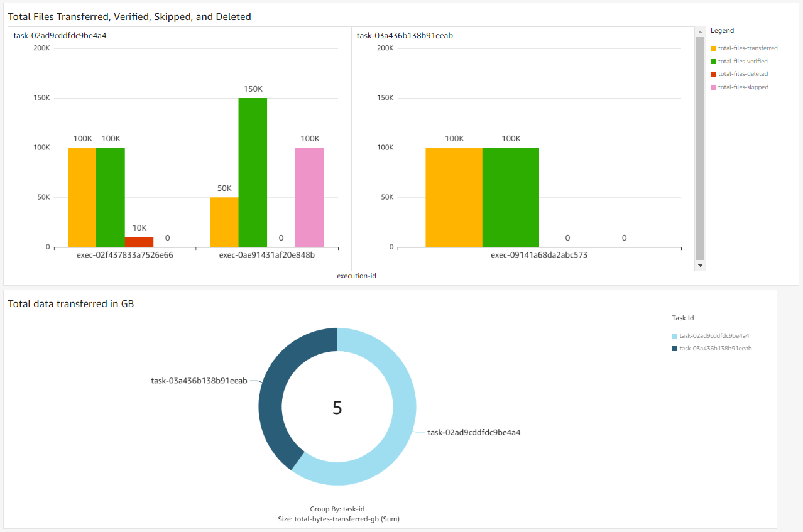Click the Task Id legend heading
Screen dimensions: 803x532
coord(682,318)
